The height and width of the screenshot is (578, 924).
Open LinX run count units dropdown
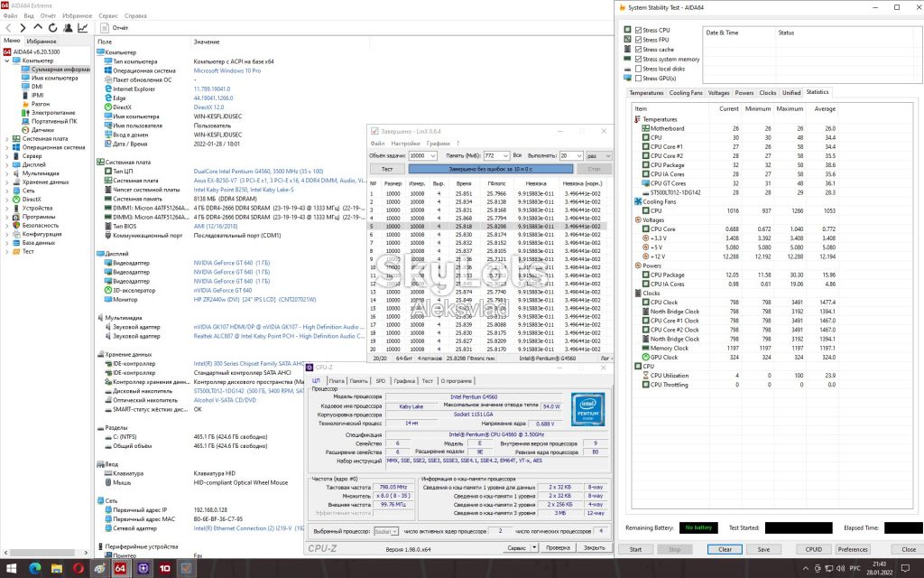(607, 155)
